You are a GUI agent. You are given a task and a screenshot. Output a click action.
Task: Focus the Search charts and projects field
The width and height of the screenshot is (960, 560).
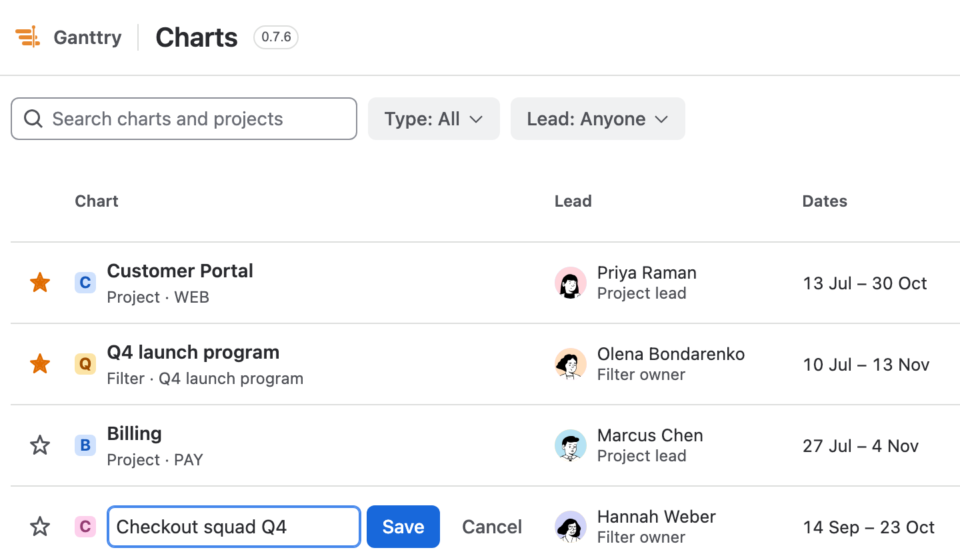click(184, 119)
